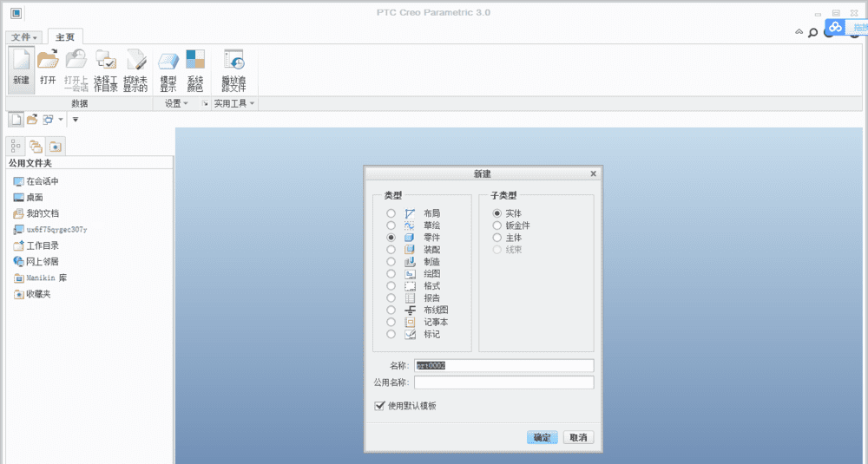Viewport: 868px width, 464px height.
Task: Select the 布局 type radio button
Action: (x=391, y=213)
